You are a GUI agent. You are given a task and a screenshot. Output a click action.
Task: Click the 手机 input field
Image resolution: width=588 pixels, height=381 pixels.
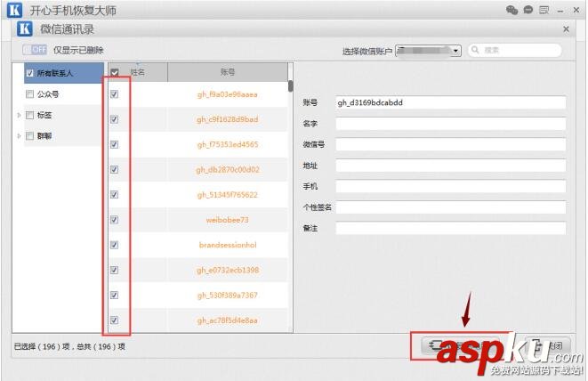451,187
